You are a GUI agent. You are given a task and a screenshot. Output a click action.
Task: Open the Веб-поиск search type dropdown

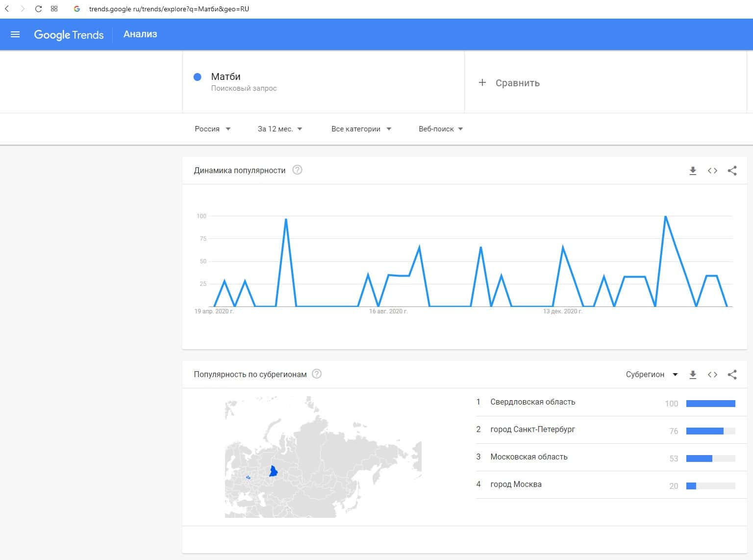[440, 129]
